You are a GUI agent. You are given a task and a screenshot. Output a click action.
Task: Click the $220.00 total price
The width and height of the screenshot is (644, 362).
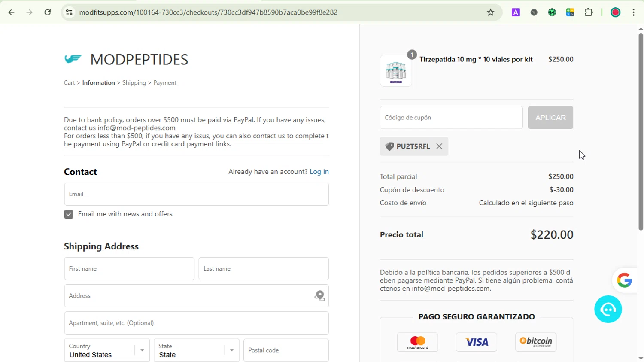click(552, 235)
